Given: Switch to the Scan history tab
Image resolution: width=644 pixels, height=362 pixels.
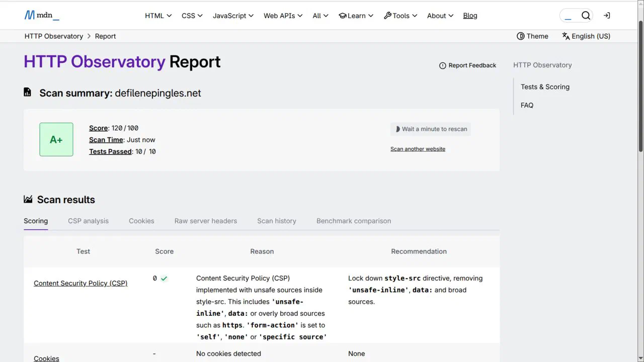Looking at the screenshot, I should (277, 221).
